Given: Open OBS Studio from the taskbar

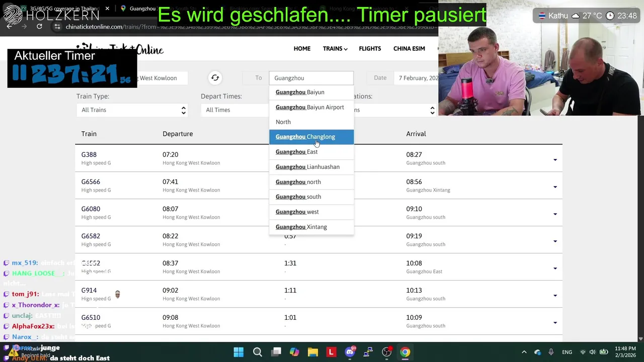Looking at the screenshot, I should click(x=386, y=352).
